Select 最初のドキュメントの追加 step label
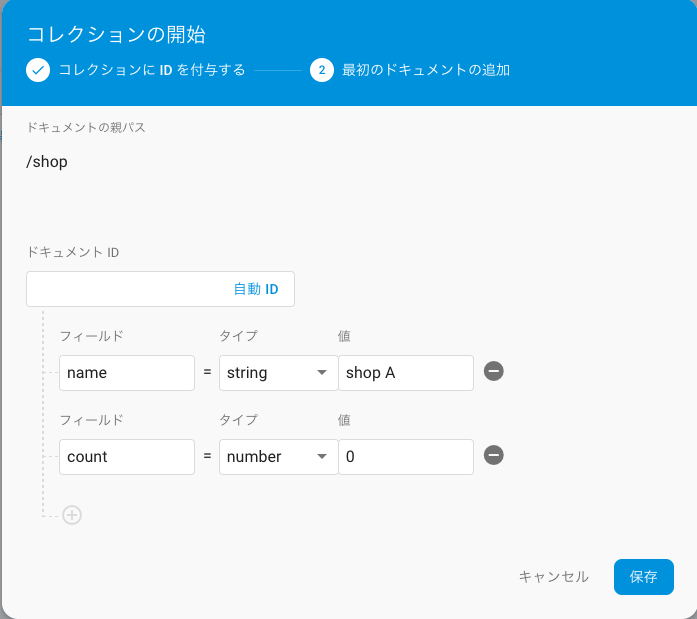The width and height of the screenshot is (697, 619). tap(426, 70)
